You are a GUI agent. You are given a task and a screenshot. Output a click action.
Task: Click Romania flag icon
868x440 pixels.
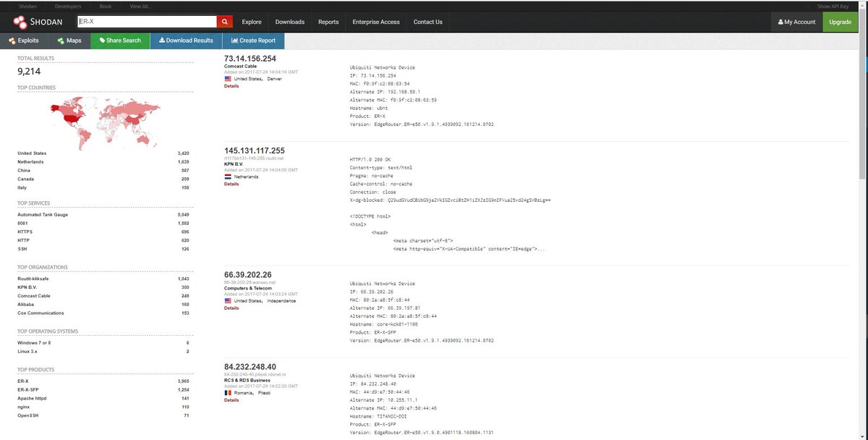tap(228, 392)
